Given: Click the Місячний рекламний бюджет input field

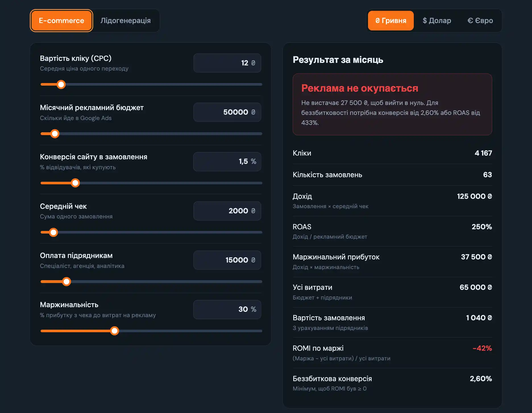Looking at the screenshot, I should coord(227,112).
